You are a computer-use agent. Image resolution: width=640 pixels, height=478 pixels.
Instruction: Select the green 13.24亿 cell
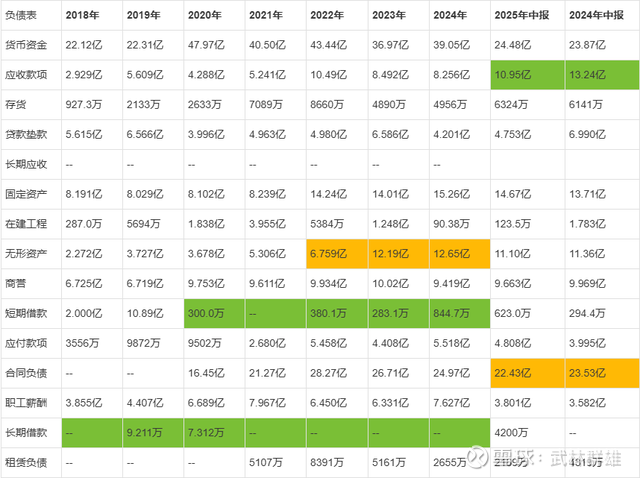(x=599, y=75)
